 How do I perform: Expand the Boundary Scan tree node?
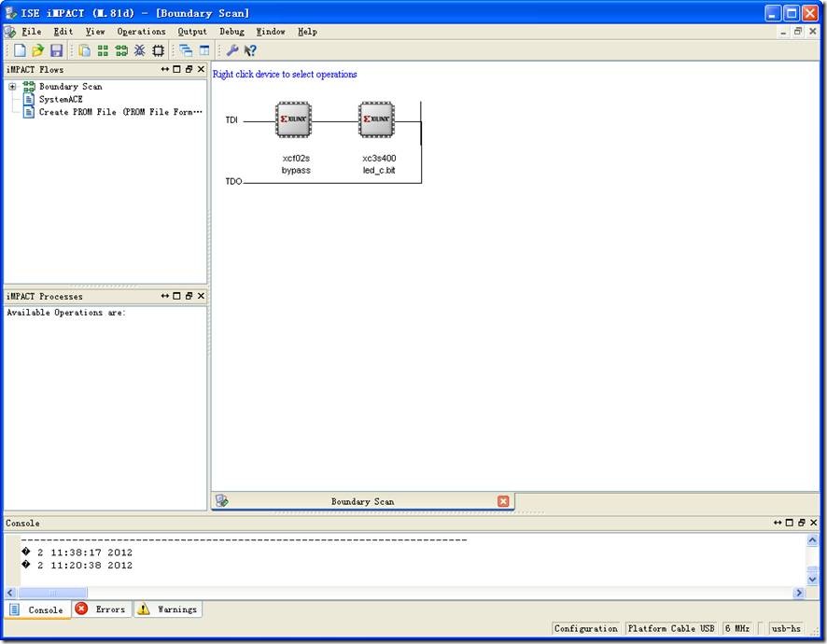tap(12, 87)
